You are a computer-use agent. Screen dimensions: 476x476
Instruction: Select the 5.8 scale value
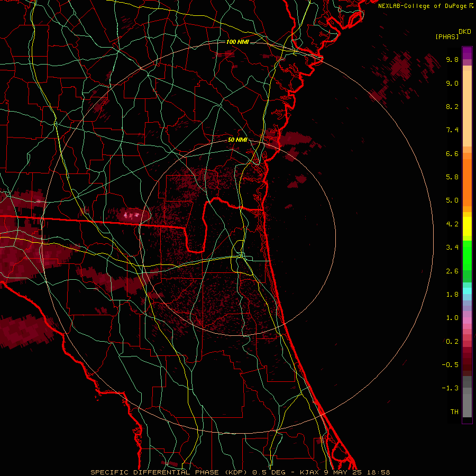(452, 177)
